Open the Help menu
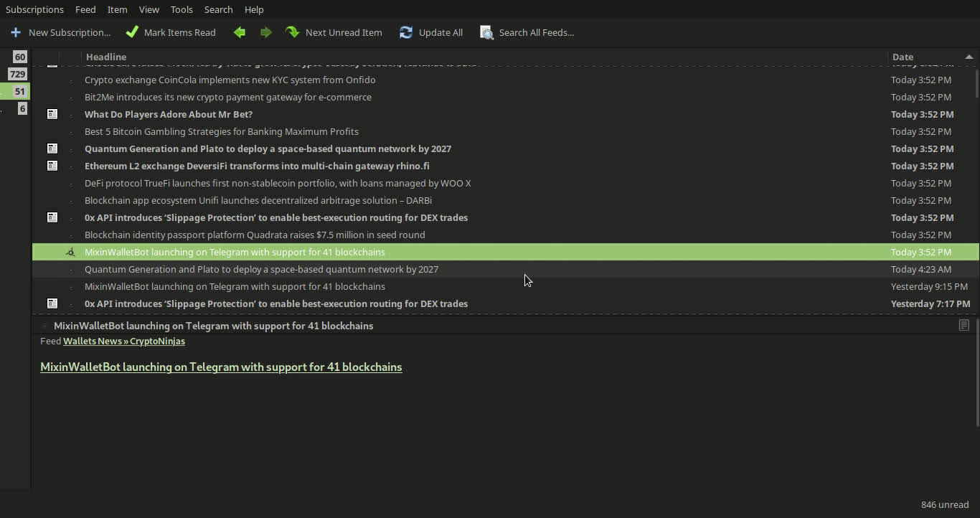 click(254, 9)
